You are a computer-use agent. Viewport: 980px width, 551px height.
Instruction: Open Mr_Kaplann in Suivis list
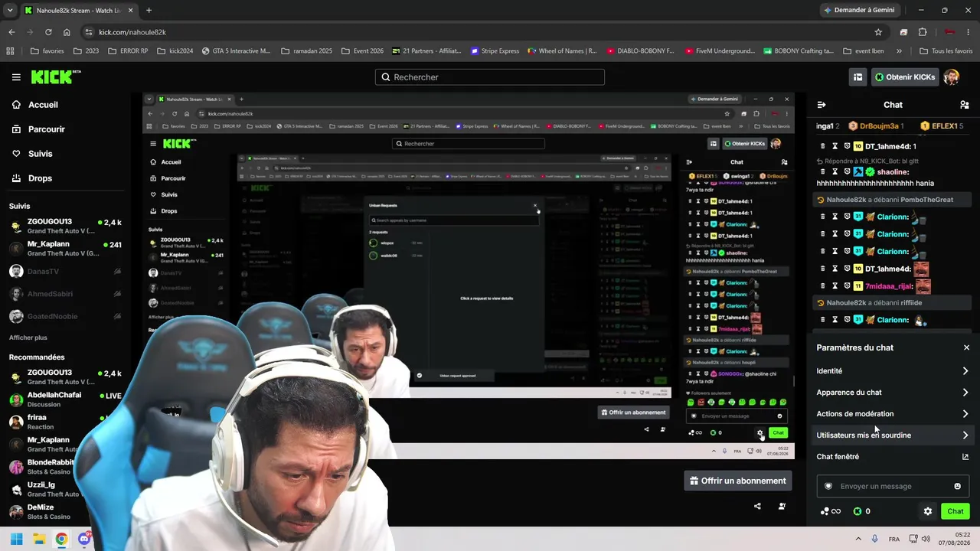pos(66,249)
